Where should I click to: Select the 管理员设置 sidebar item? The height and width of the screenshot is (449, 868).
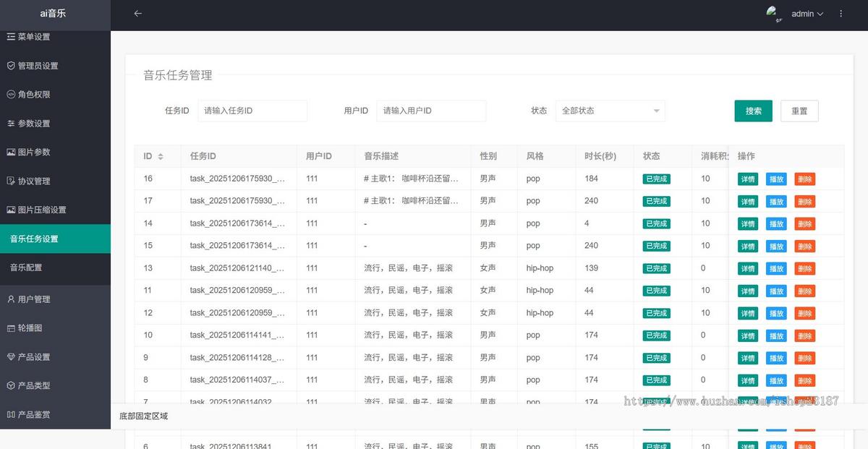pyautogui.click(x=43, y=65)
